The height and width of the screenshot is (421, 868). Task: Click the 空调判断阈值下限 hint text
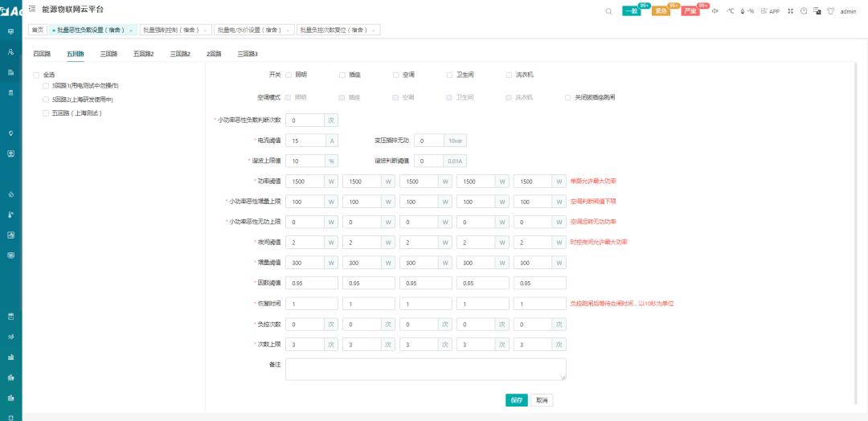pos(593,202)
